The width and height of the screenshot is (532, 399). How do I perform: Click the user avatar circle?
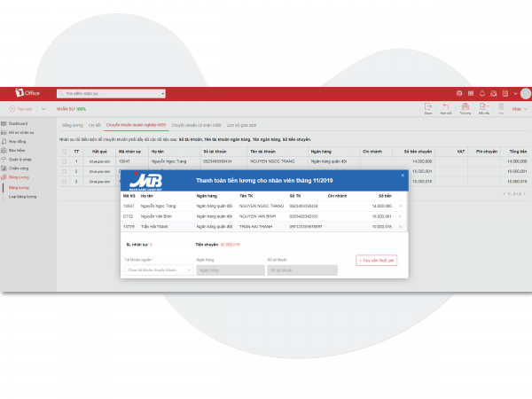point(526,94)
